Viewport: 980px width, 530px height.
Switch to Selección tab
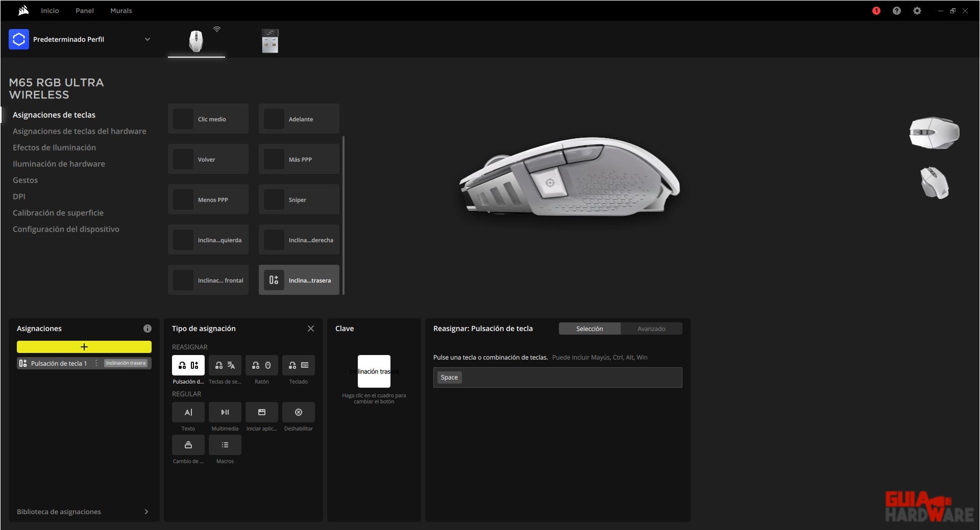click(590, 329)
